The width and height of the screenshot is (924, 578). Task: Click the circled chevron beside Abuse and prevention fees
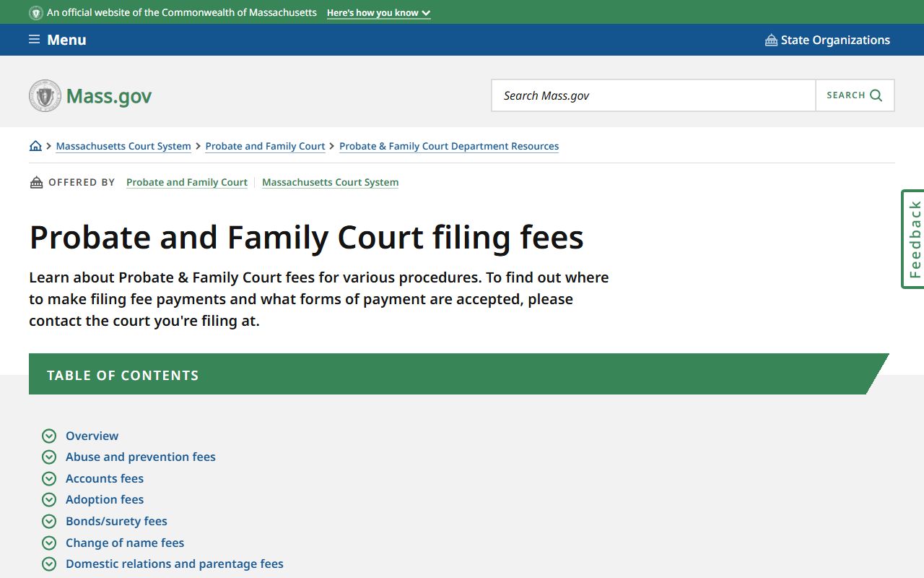[x=49, y=457]
